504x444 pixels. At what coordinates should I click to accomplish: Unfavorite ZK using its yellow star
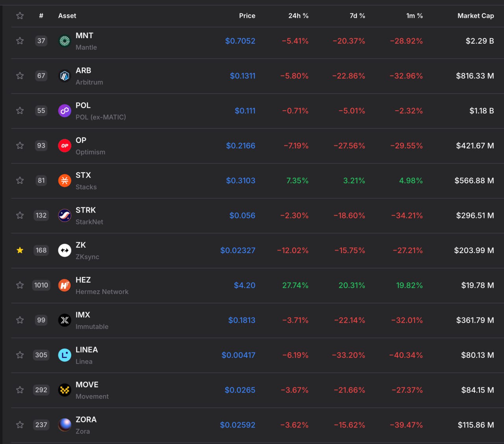coord(20,250)
